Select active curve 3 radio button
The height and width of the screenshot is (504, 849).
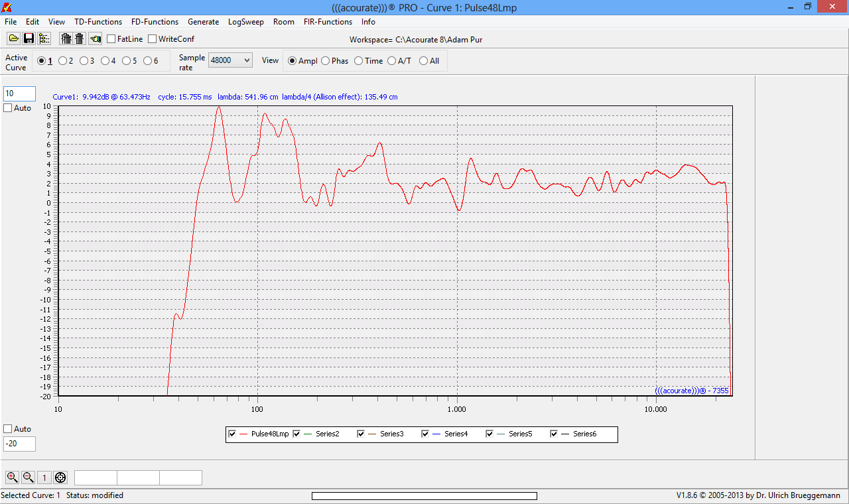[x=84, y=61]
